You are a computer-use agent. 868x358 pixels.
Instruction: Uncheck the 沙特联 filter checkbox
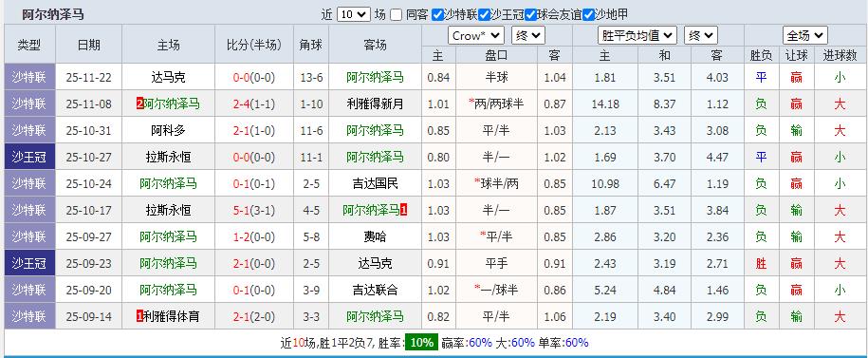pyautogui.click(x=437, y=14)
